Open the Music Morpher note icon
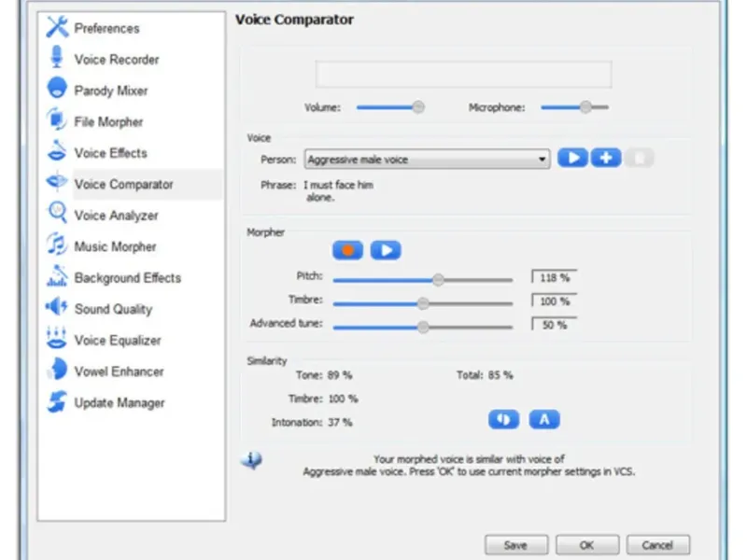Screen dimensions: 747x560 pos(57,244)
